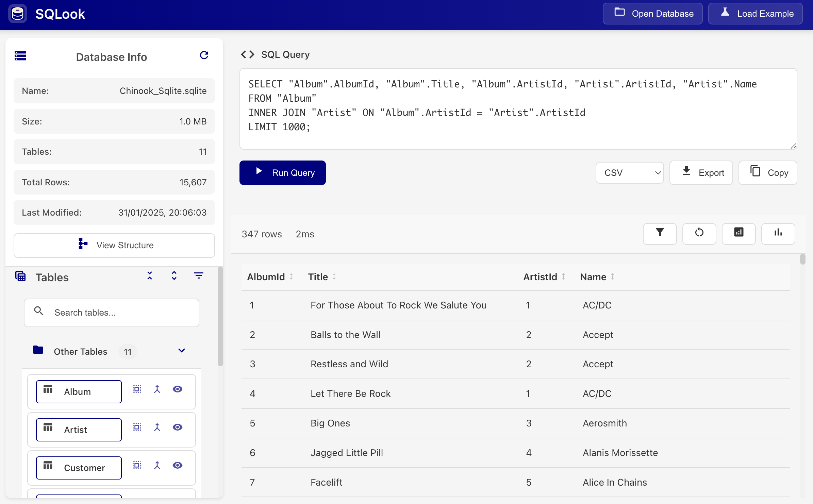This screenshot has height=504, width=813.
Task: Toggle visibility eye for Customer table
Action: coord(178,465)
